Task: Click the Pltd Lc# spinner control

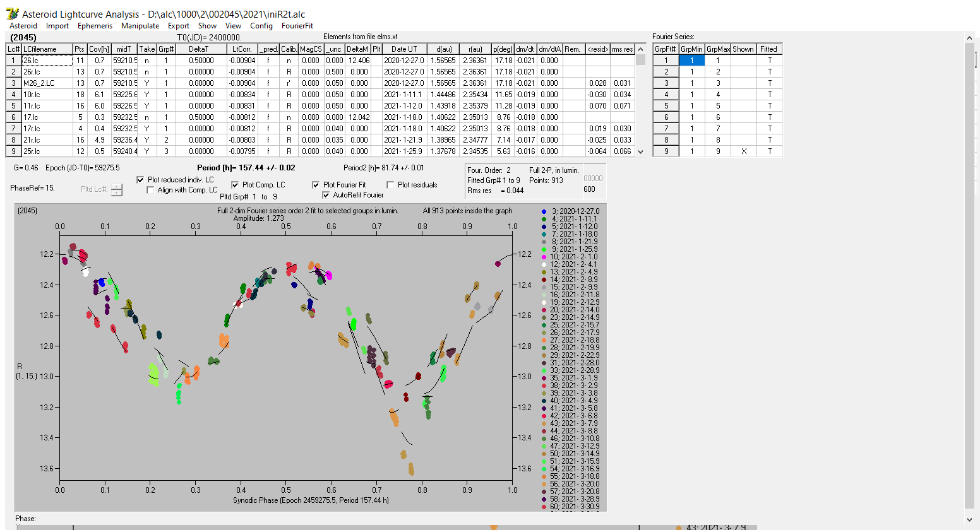Action: tap(117, 189)
